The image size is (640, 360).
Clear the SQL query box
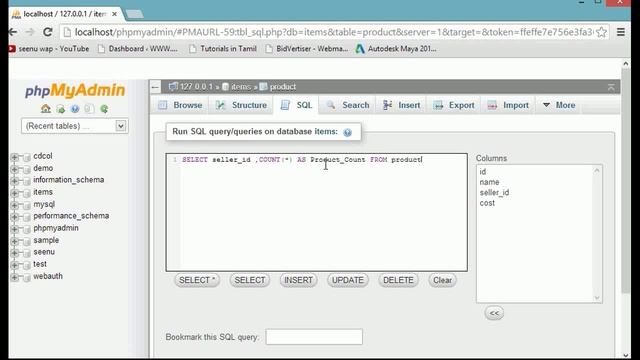[x=442, y=280]
